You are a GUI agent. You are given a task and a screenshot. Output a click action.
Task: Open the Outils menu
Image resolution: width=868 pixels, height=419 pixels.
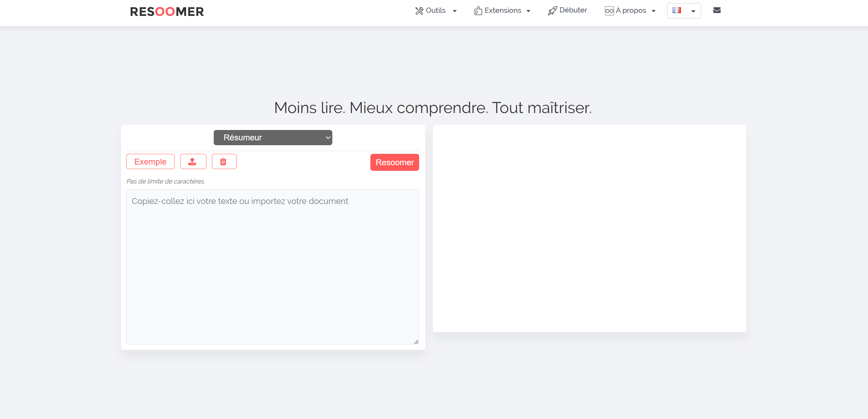(436, 11)
